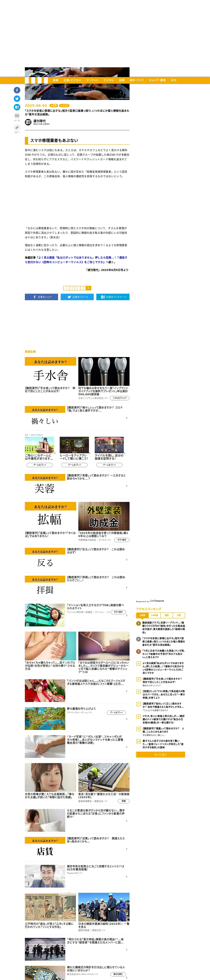Screen dimensions: 210x980
Task: Expand the 反る article row chevron
Action: tap(127, 560)
